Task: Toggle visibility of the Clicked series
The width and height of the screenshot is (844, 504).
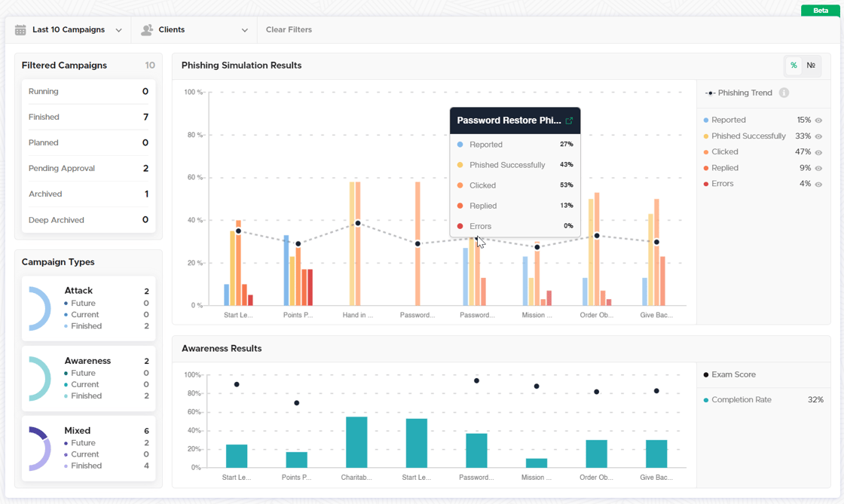Action: 819,151
